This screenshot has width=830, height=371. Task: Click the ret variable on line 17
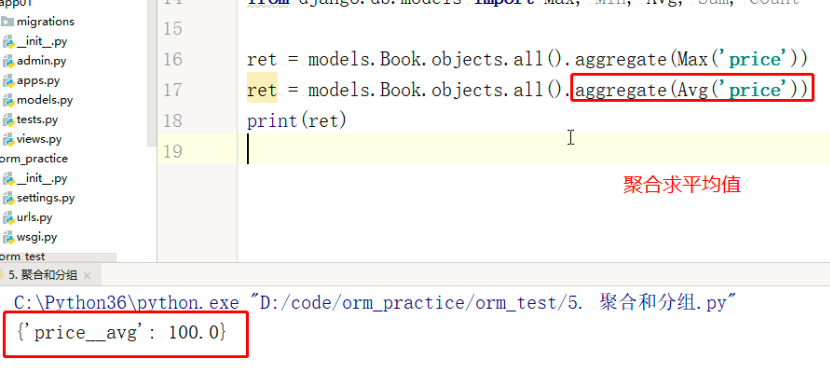pos(262,90)
